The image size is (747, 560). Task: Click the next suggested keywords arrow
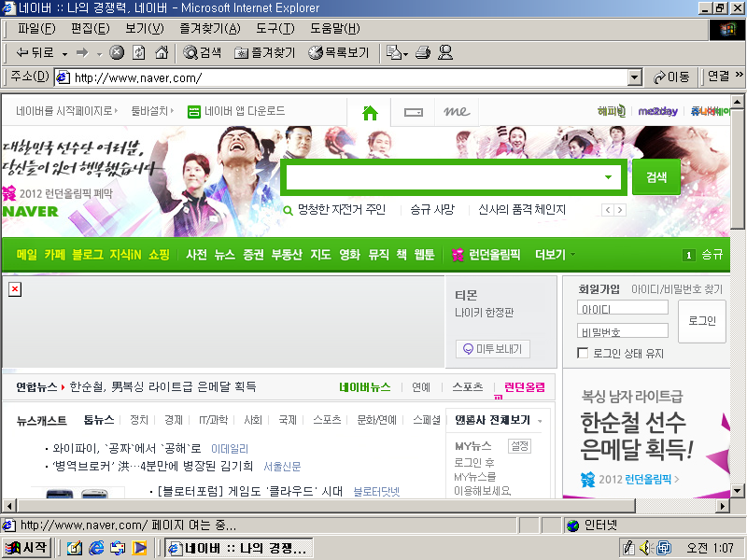(619, 210)
